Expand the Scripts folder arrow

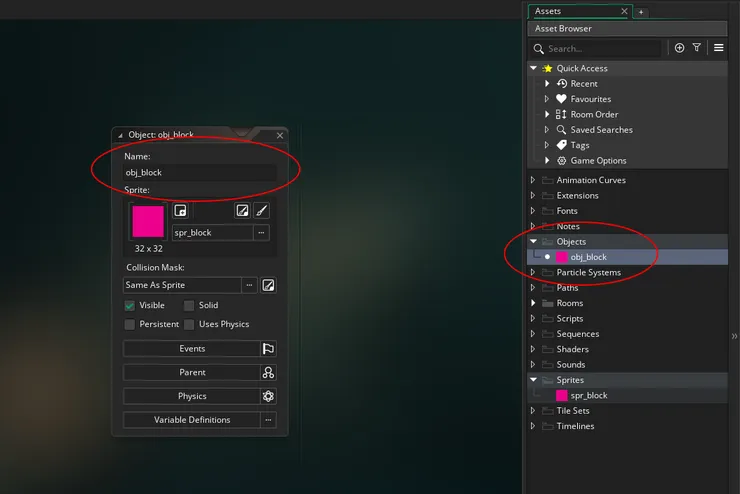(x=533, y=318)
